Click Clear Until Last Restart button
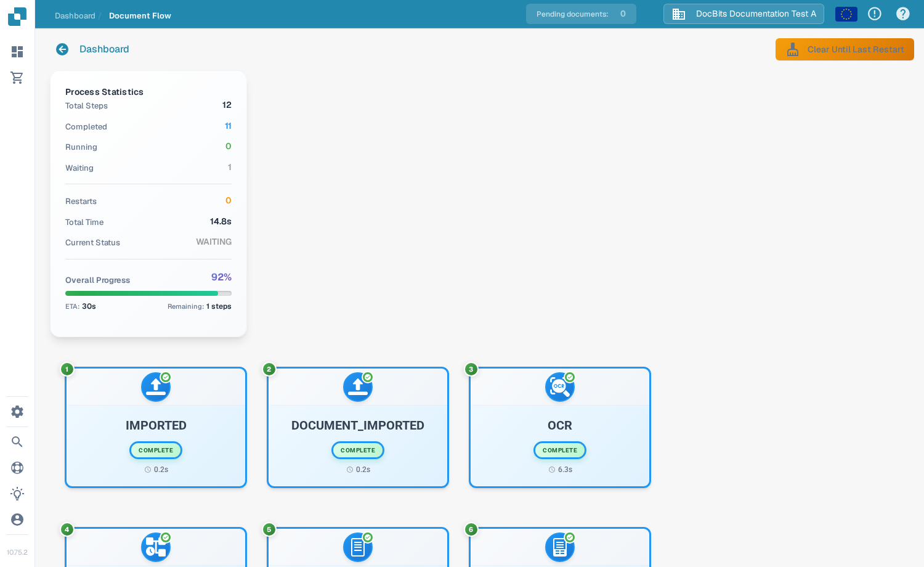The image size is (924, 567). 845,49
